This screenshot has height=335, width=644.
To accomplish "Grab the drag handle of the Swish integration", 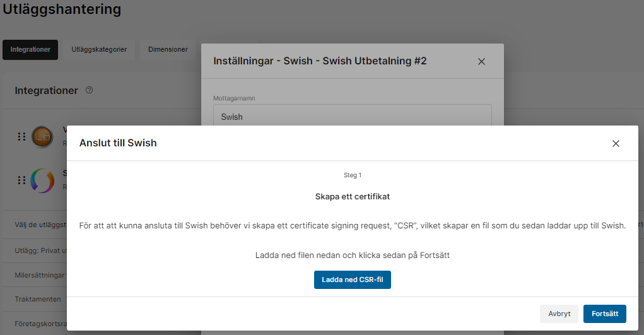I will coord(21,180).
